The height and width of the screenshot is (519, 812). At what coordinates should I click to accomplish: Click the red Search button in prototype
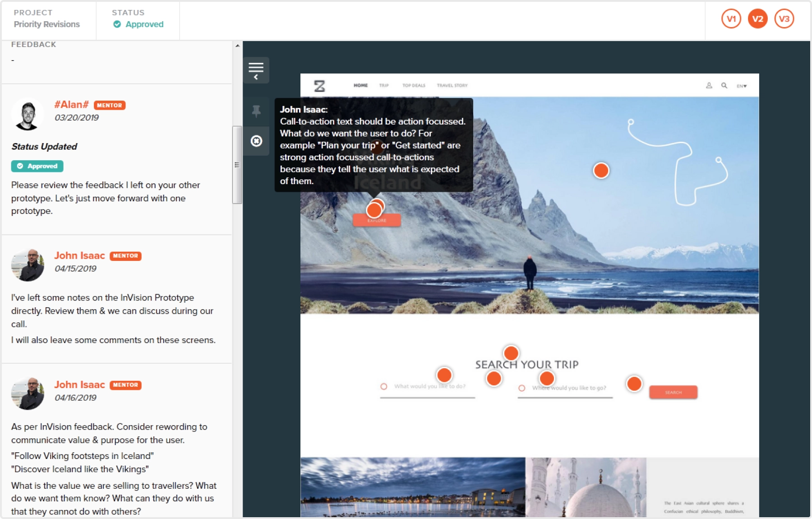pyautogui.click(x=673, y=392)
